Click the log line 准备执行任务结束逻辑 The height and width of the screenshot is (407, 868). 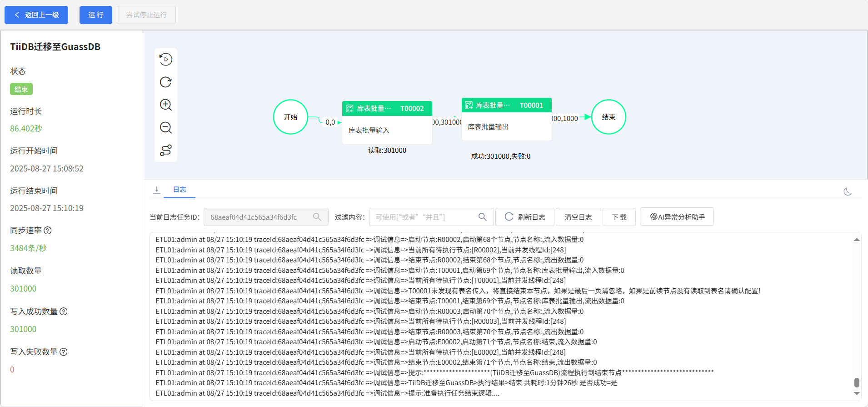coord(327,393)
